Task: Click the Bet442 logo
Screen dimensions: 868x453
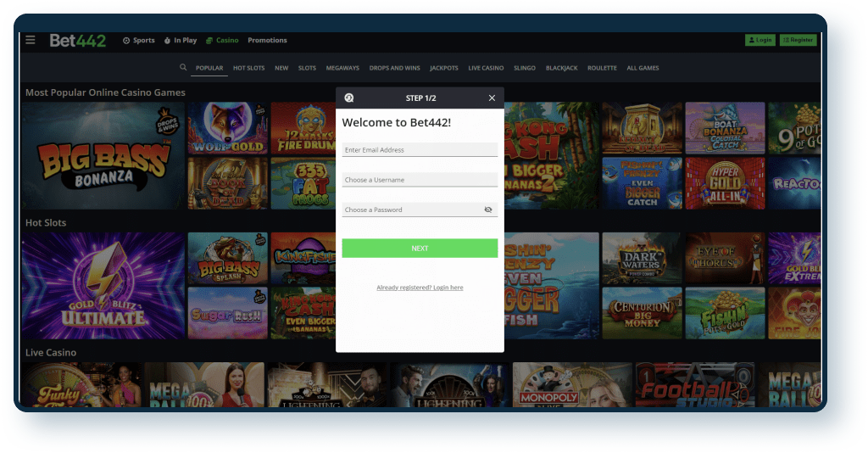Action: click(x=77, y=41)
